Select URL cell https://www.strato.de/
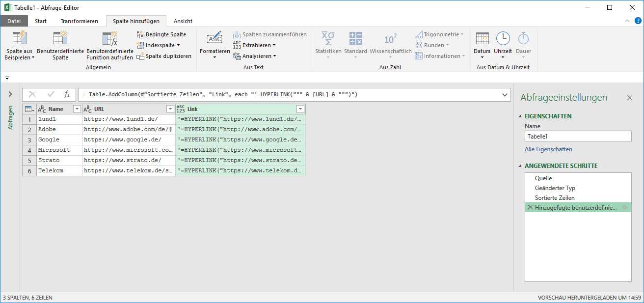644x303 pixels. point(129,160)
